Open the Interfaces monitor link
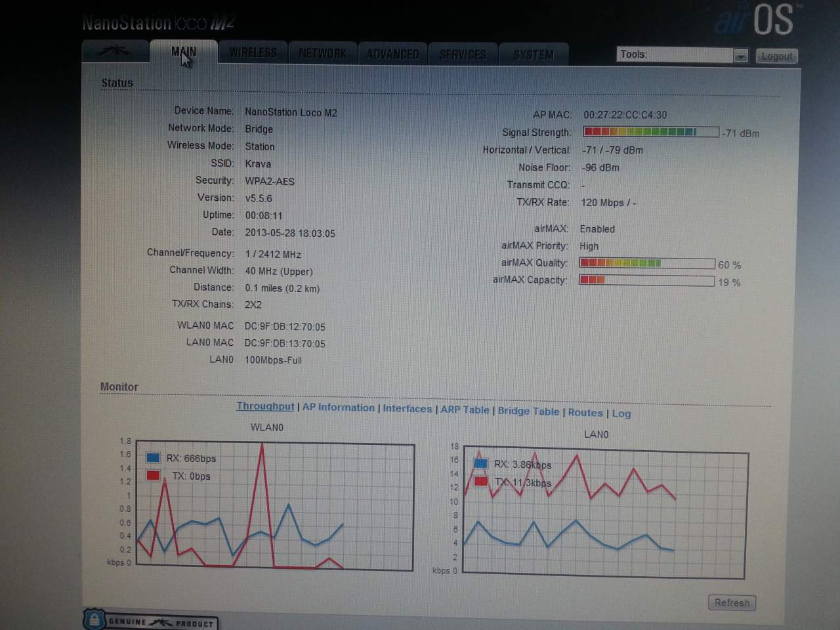This screenshot has width=840, height=630. tap(407, 409)
